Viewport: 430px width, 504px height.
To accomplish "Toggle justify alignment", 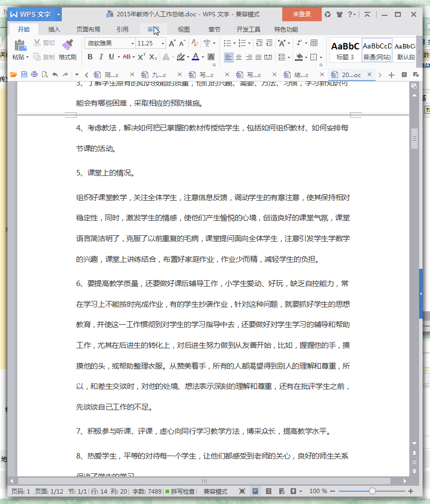I will click(258, 57).
